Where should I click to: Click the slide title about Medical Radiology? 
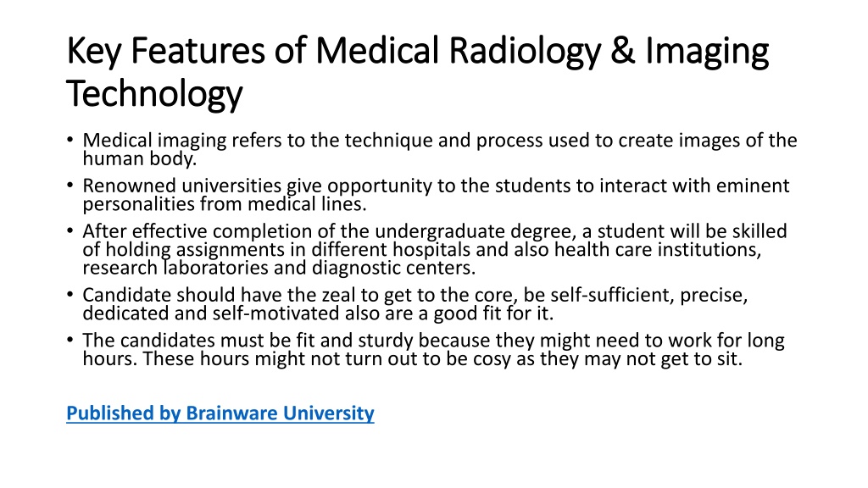pyautogui.click(x=417, y=72)
